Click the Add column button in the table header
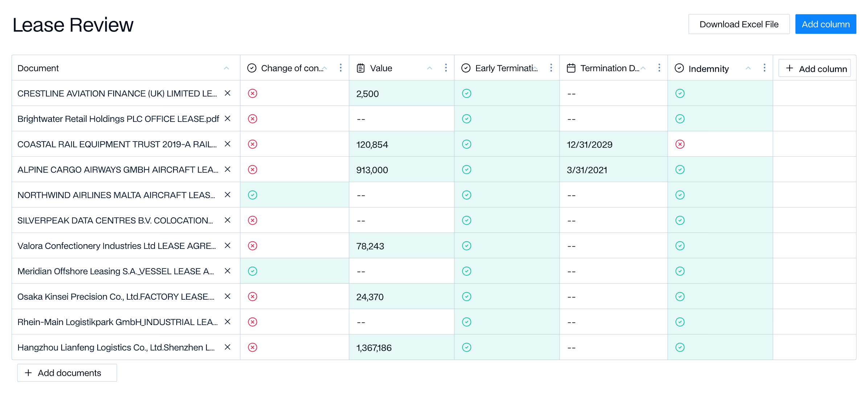Screen dimensions: 868x402 (x=815, y=69)
